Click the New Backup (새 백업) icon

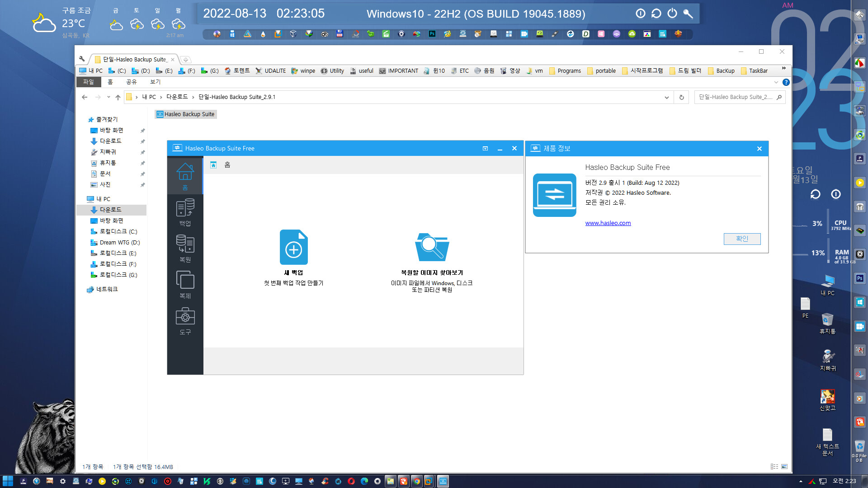click(293, 247)
